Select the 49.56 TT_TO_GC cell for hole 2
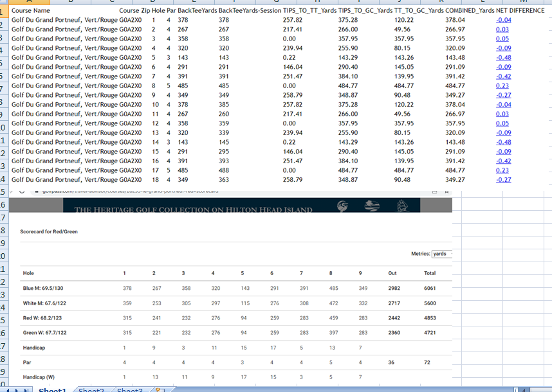Image resolution: width=552 pixels, height=392 pixels. 402,30
